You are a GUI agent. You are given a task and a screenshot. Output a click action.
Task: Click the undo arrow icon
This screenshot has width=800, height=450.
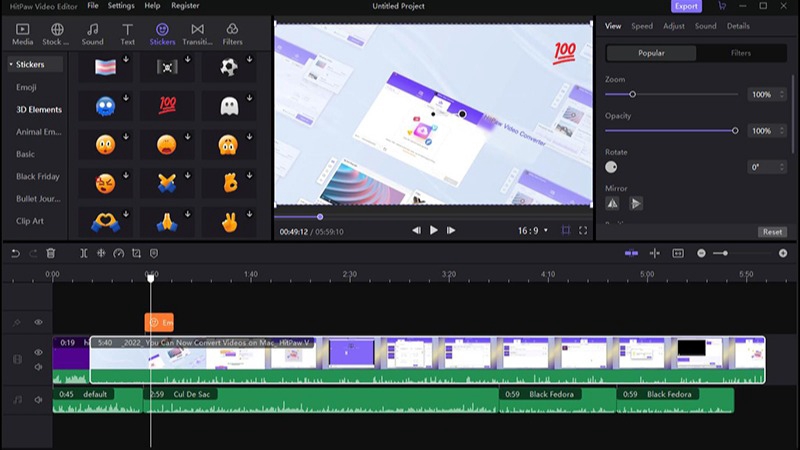coord(15,253)
